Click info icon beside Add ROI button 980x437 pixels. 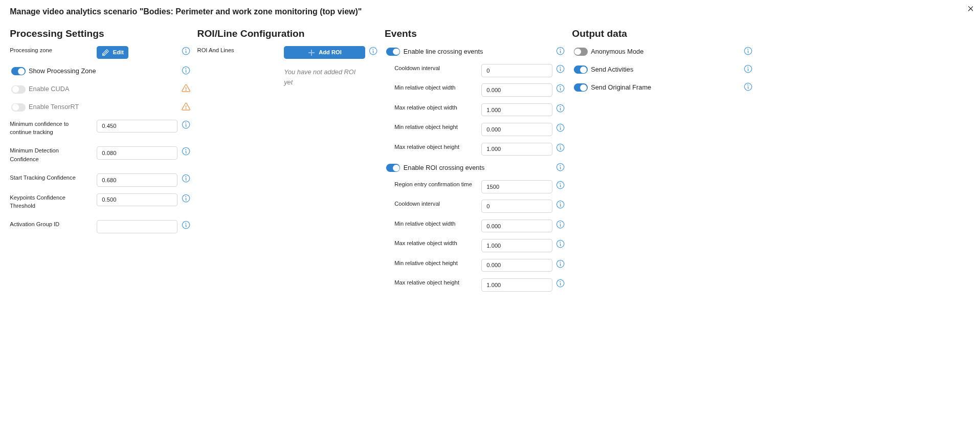coord(373,51)
